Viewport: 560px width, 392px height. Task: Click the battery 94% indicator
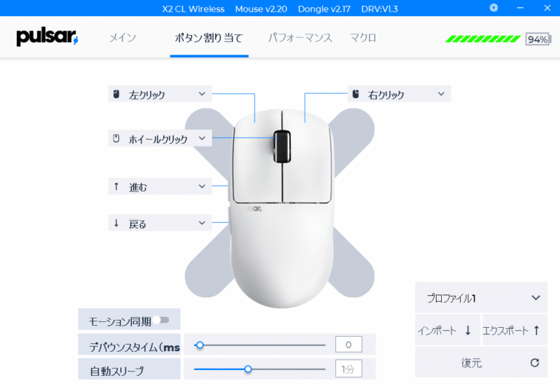pos(538,39)
